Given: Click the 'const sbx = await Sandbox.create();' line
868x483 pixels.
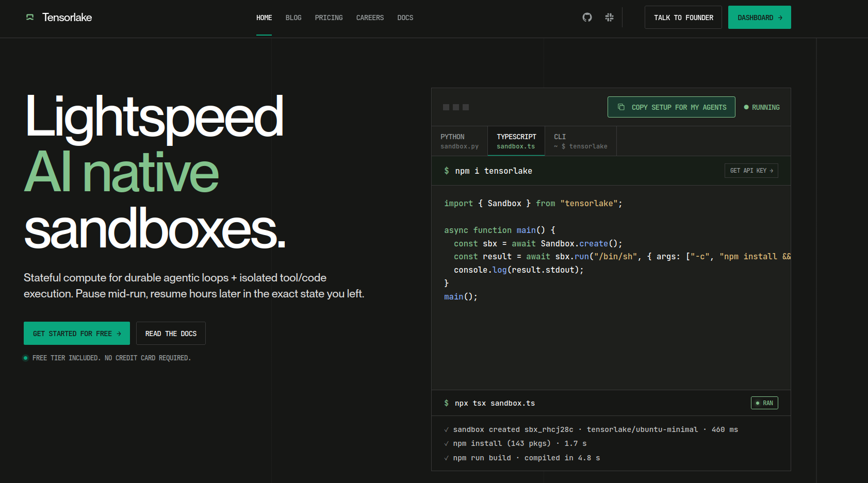Looking at the screenshot, I should coord(538,244).
